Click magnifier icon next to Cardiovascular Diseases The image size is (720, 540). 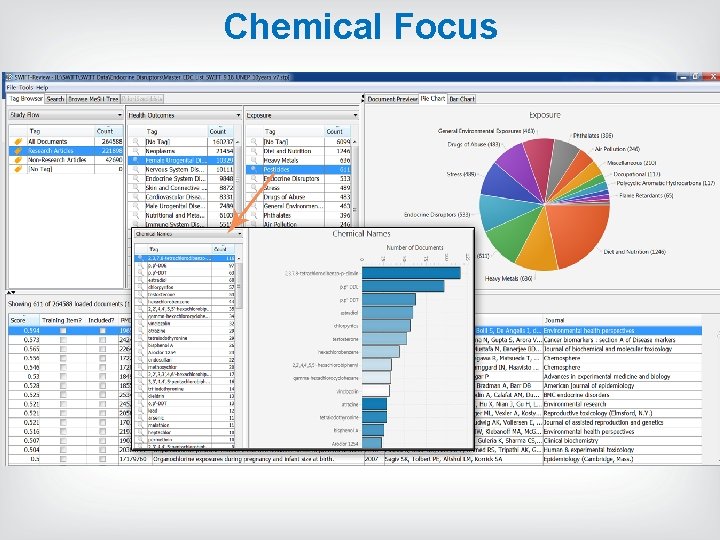(136, 197)
